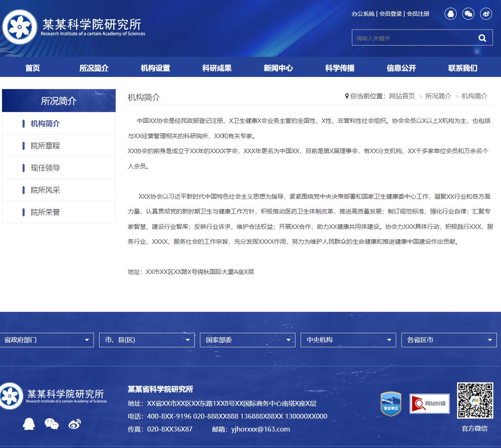Screen dimensions: 501x448
Task: Open the WeChat icon in the header
Action: point(468,14)
